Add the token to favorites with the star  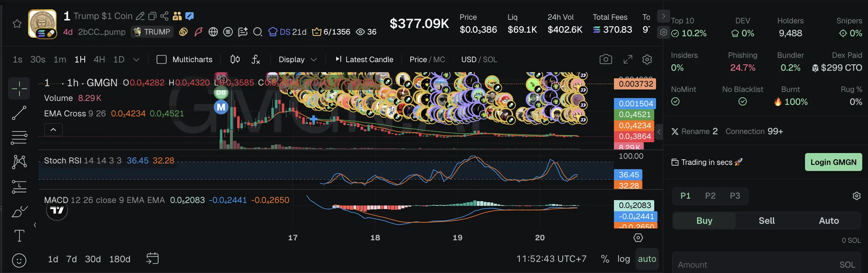coord(17,24)
